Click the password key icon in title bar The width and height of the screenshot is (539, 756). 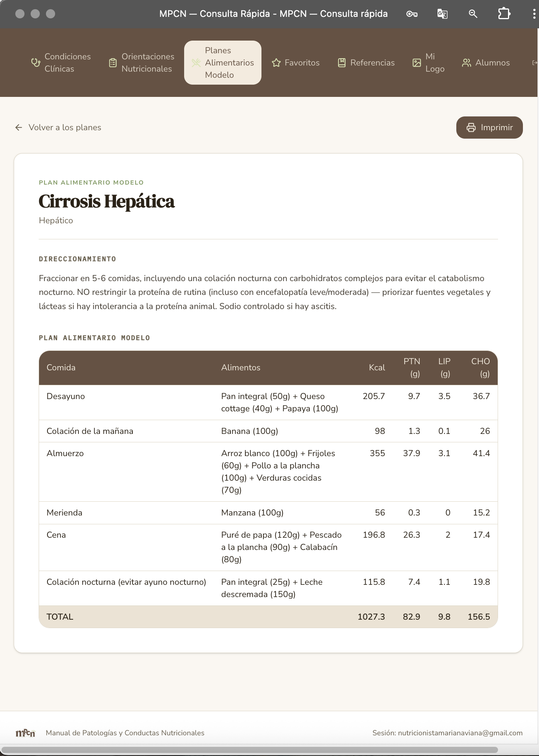click(412, 14)
